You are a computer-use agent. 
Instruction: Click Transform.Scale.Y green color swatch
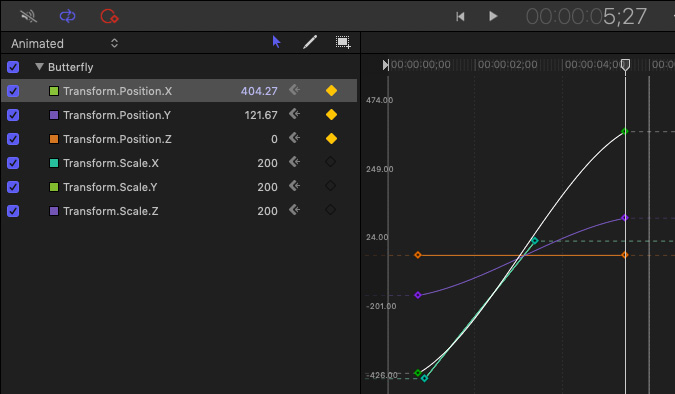[54, 187]
